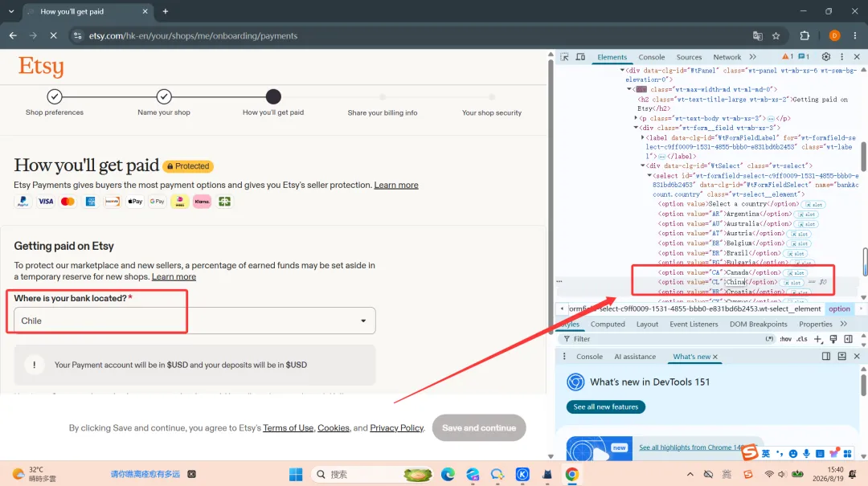Close the What's new drawer tab
The width and height of the screenshot is (868, 486).
(x=715, y=357)
